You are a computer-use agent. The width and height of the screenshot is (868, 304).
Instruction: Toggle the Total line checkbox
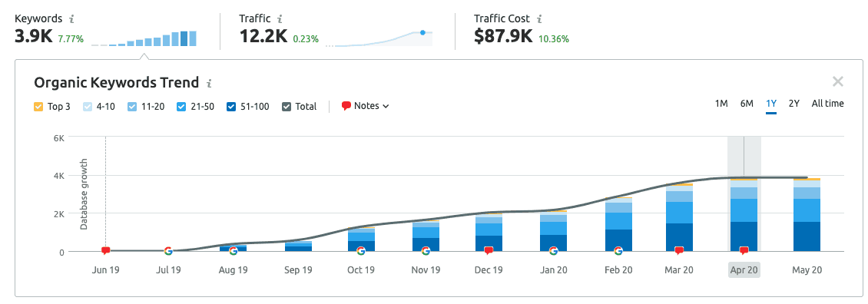(287, 106)
